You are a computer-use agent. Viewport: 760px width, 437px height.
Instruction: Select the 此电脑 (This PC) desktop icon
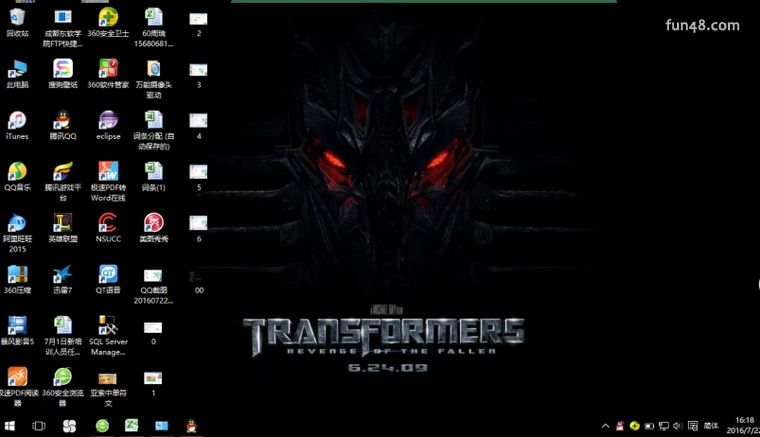tap(17, 69)
